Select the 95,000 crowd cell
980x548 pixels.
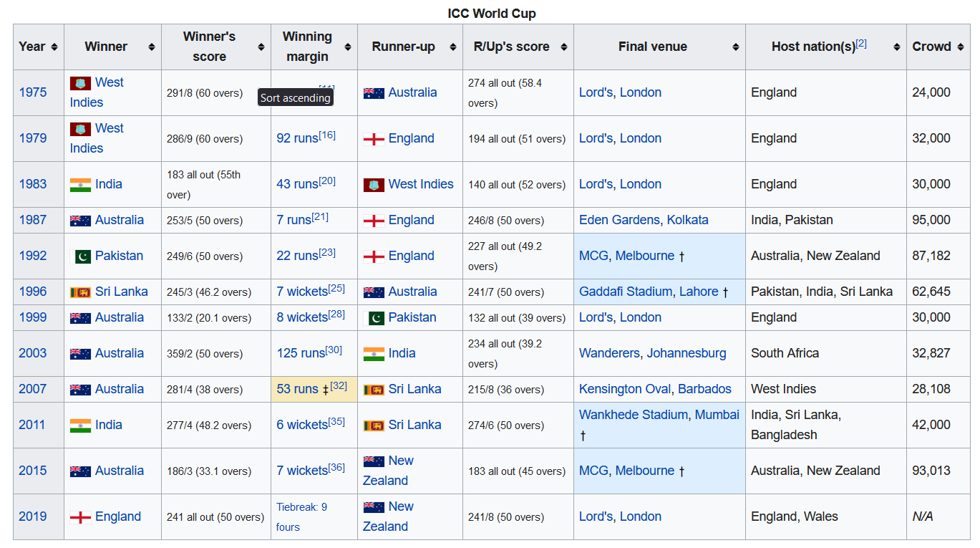tap(938, 221)
